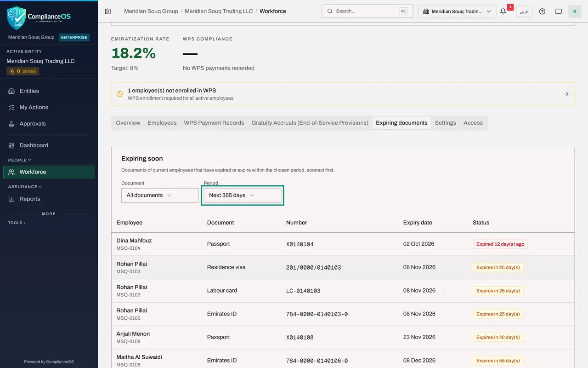This screenshot has height=368, width=588.
Task: Open the Period Next 365 days dropdown
Action: tap(243, 195)
